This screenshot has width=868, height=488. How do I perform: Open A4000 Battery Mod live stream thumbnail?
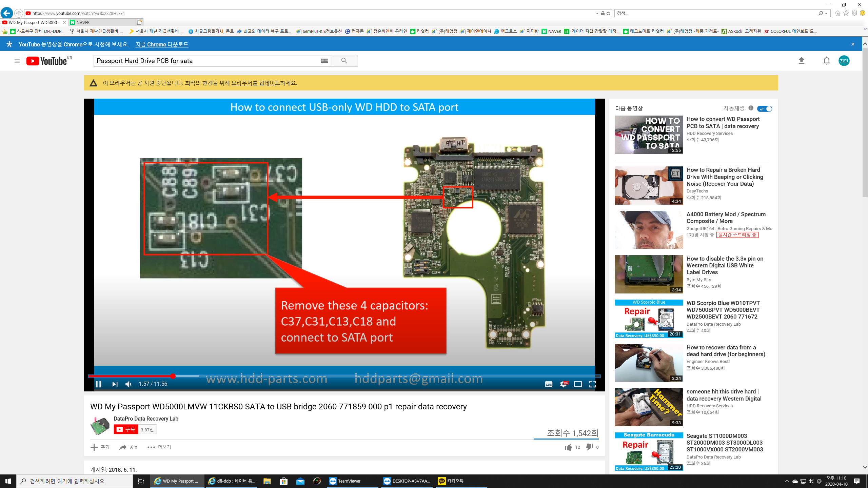649,230
